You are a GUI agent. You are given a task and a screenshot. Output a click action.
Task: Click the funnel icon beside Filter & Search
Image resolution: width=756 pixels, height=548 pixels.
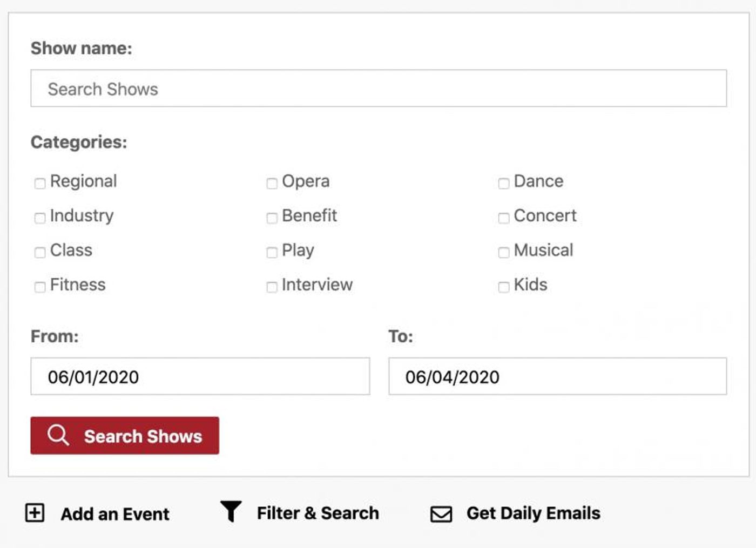[231, 513]
